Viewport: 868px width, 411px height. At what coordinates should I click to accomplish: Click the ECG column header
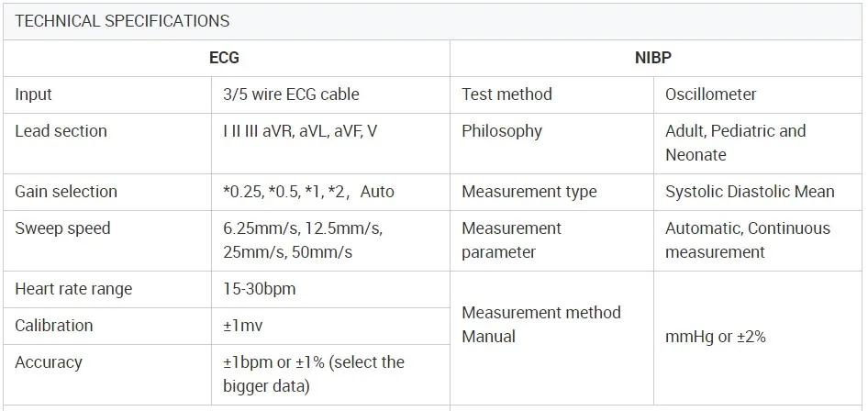tap(224, 58)
